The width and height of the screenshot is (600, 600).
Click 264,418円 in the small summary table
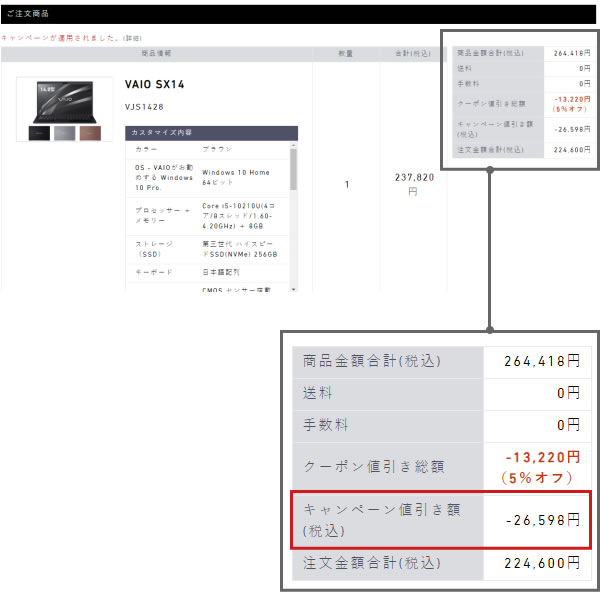(x=572, y=54)
